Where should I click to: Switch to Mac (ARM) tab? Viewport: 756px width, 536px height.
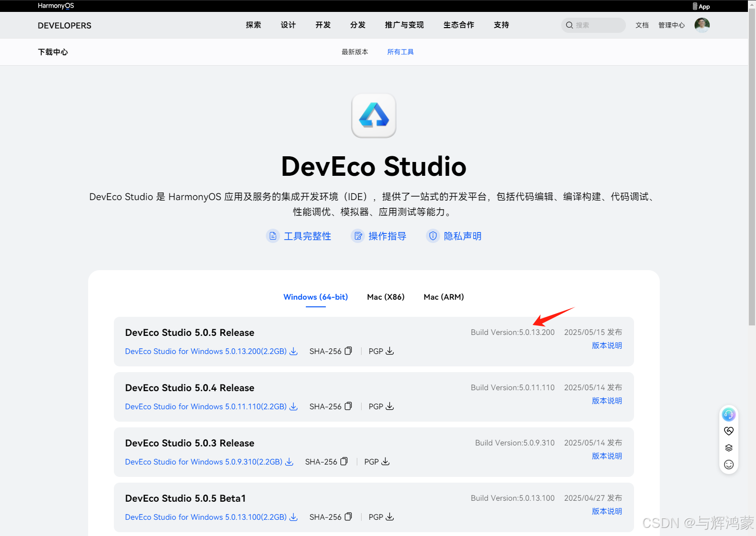pyautogui.click(x=444, y=297)
